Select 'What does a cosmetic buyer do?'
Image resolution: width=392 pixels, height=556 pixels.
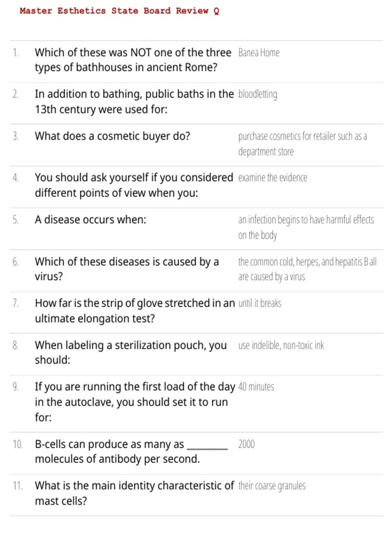pyautogui.click(x=112, y=136)
